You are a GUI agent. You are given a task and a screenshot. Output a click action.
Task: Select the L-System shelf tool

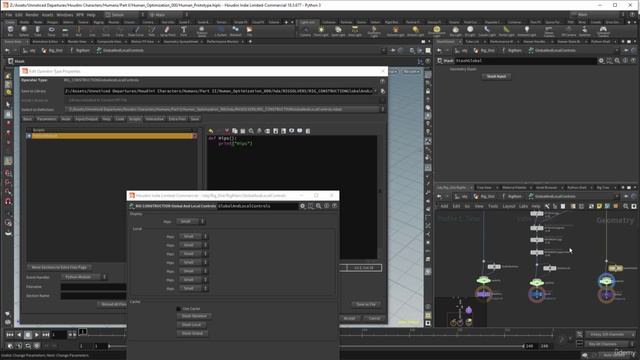[221, 31]
